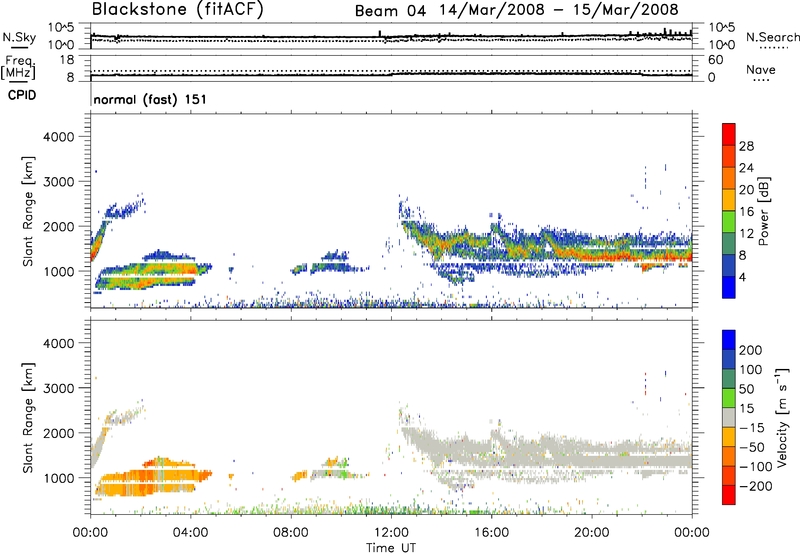Click the "1000" tick on the velocity panel
Screen dimensions: 800x554
(59, 478)
